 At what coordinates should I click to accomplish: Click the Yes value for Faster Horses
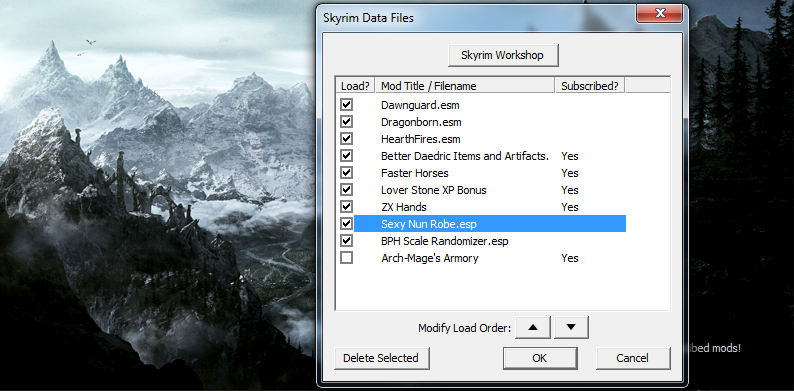tap(570, 173)
